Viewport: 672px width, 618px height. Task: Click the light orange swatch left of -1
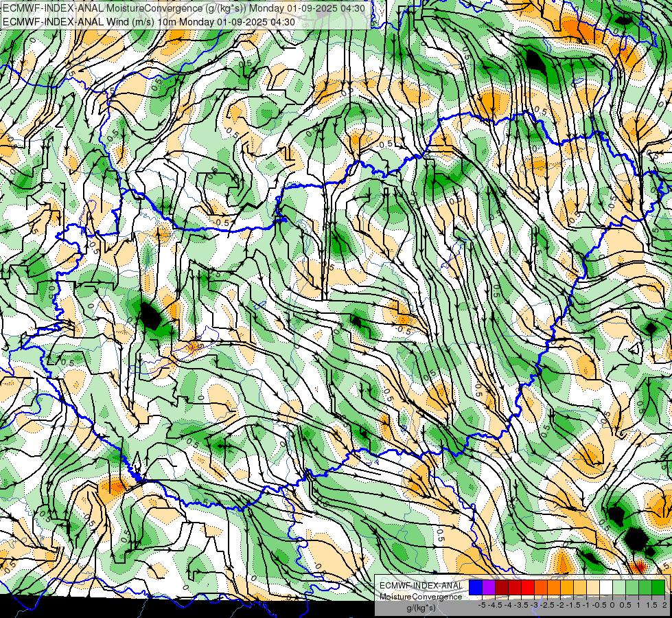click(580, 588)
